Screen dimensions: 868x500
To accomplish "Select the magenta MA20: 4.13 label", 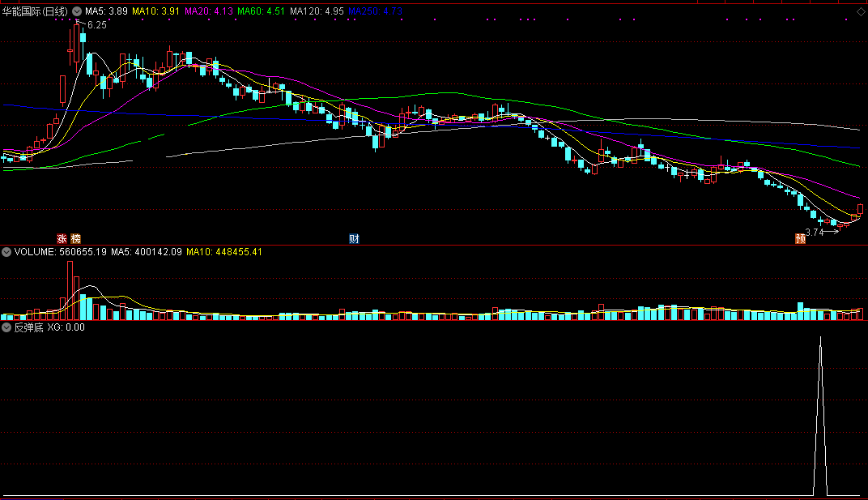I will pyautogui.click(x=209, y=11).
